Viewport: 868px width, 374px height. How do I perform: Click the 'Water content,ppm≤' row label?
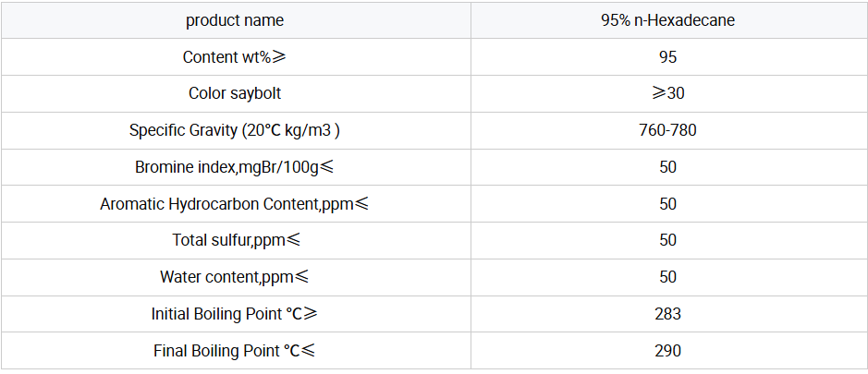pos(235,277)
